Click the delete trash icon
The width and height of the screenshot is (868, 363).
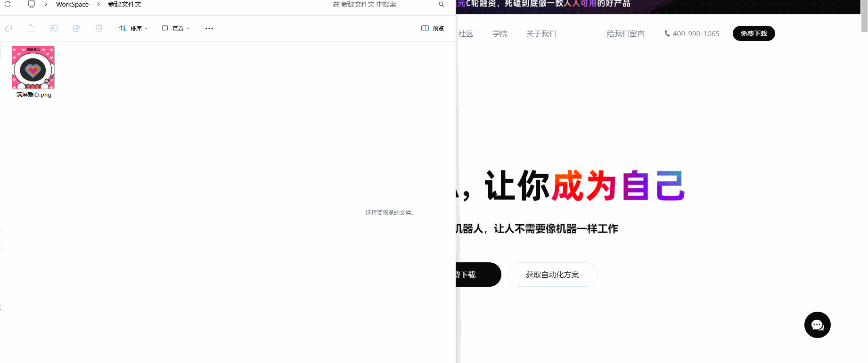(x=99, y=28)
